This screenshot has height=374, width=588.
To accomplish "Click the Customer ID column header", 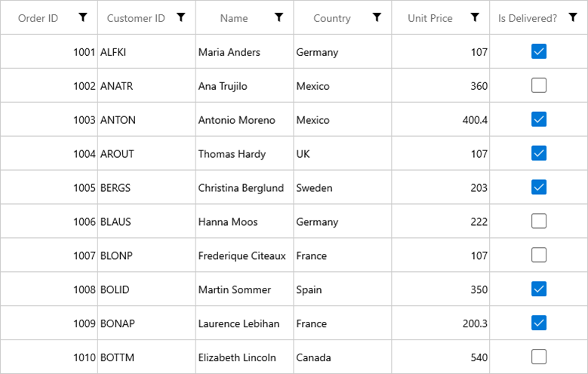I will click(136, 18).
